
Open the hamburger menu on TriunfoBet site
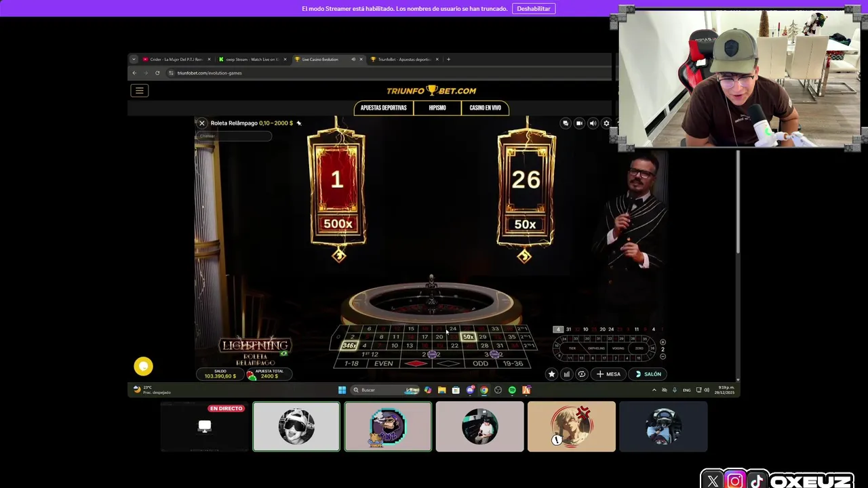click(x=139, y=91)
